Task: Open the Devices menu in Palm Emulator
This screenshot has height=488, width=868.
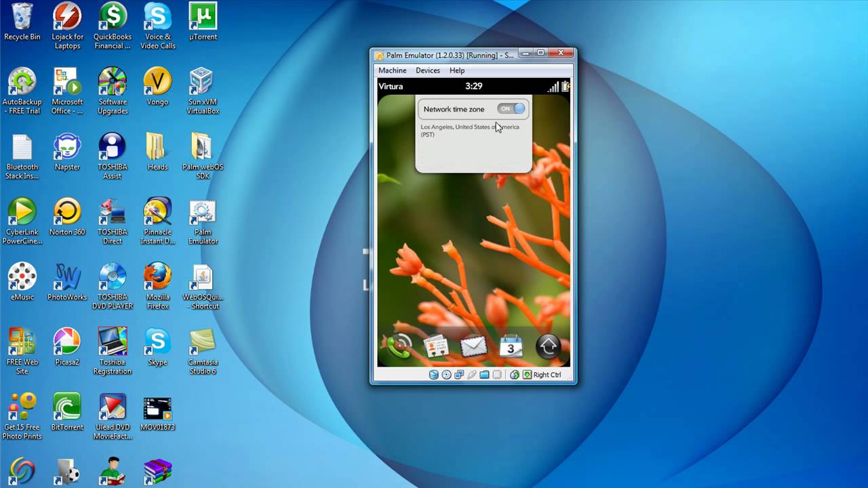Action: pyautogui.click(x=428, y=70)
